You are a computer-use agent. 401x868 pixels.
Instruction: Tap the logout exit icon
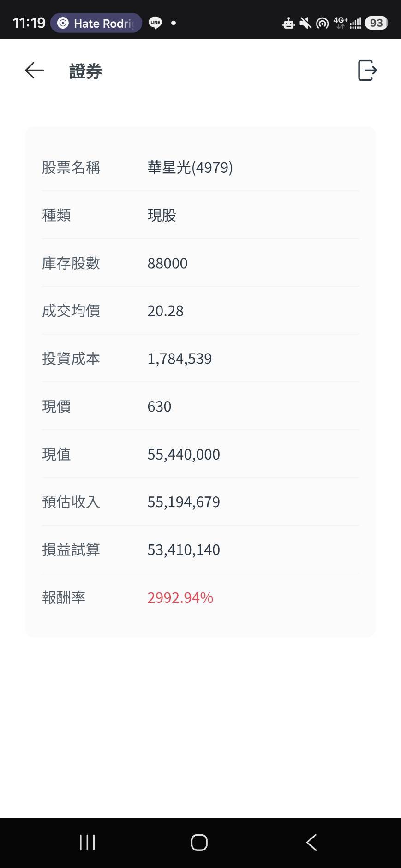[368, 71]
